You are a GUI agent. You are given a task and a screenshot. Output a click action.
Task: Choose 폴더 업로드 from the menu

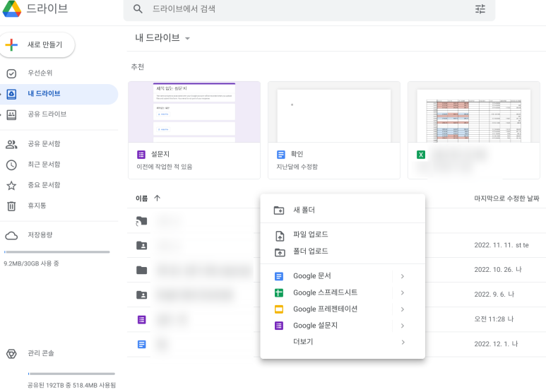pyautogui.click(x=343, y=251)
